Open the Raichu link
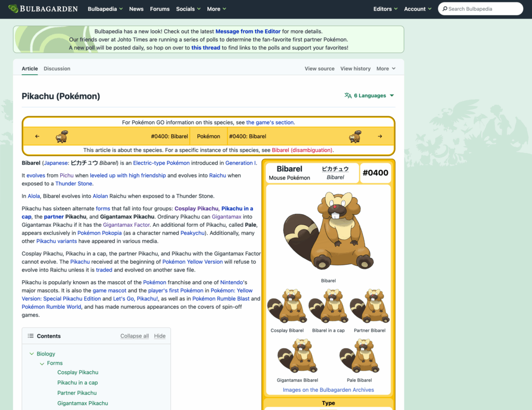532x410 pixels. coord(218,175)
